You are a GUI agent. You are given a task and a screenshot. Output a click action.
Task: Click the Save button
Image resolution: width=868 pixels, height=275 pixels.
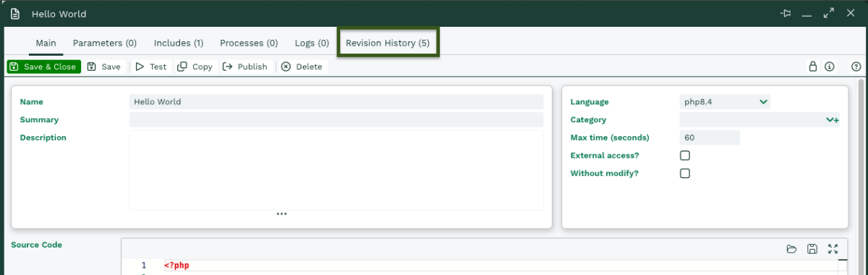(x=104, y=67)
